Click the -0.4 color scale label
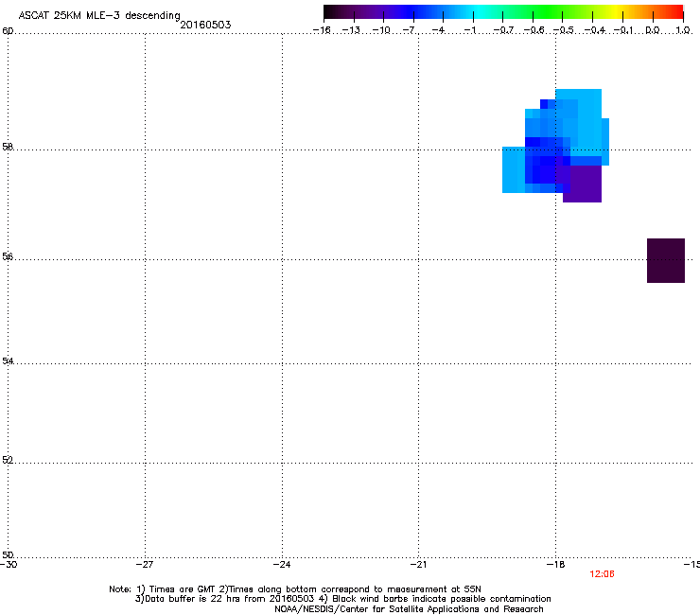This screenshot has width=700, height=615. (595, 30)
